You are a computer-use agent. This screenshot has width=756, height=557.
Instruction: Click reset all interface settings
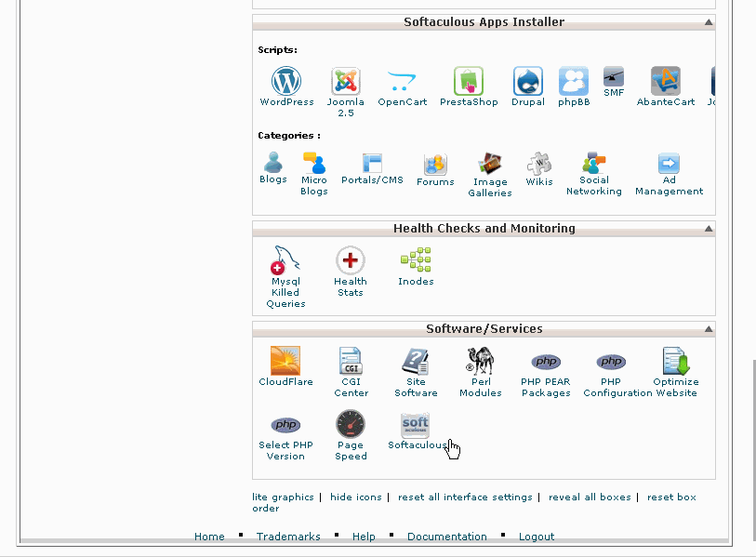pos(465,497)
